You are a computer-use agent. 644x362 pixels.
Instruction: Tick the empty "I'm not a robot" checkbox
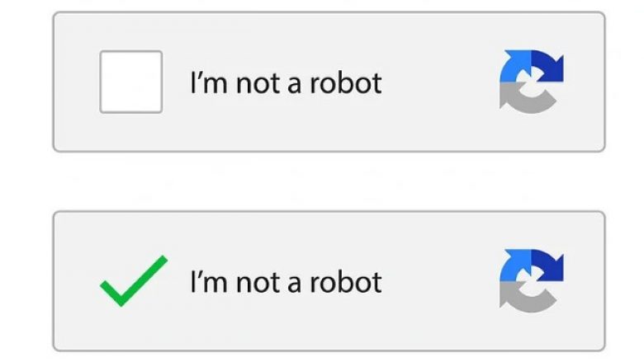131,82
